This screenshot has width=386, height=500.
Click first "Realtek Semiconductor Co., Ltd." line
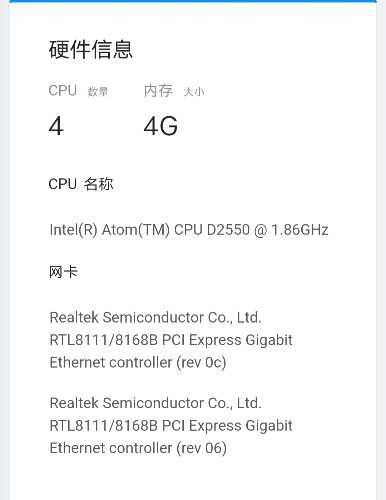coord(155,317)
